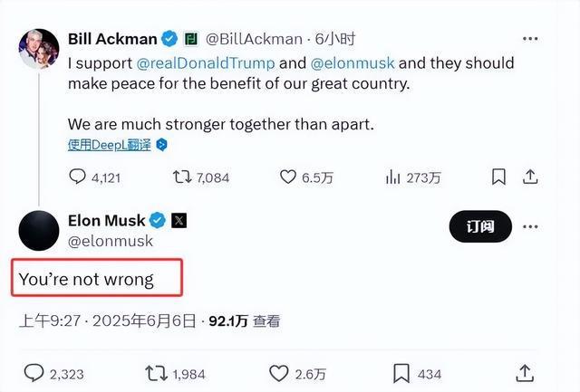Click the Elon Musk display name

click(105, 220)
